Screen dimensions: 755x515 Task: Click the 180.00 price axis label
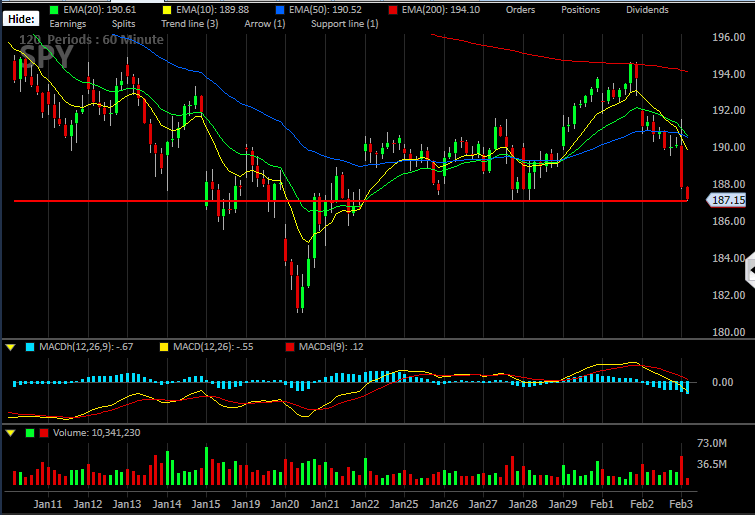[729, 332]
